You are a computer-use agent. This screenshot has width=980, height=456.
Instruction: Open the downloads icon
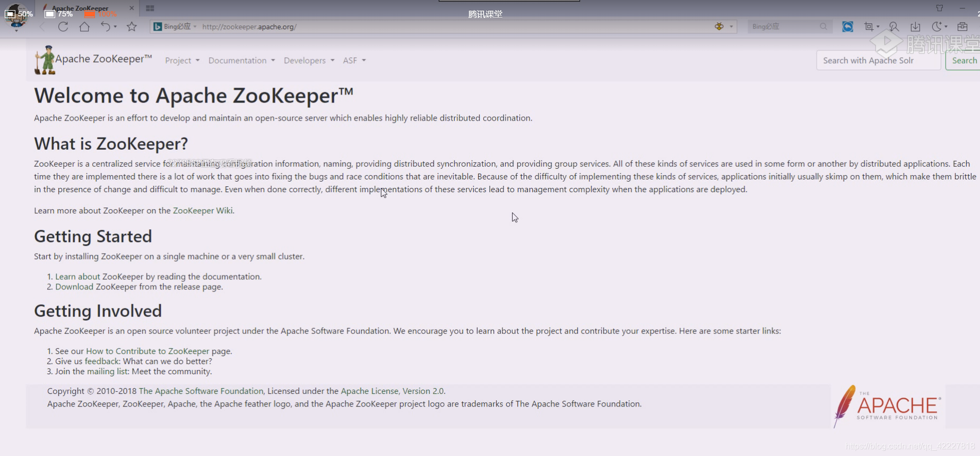915,27
